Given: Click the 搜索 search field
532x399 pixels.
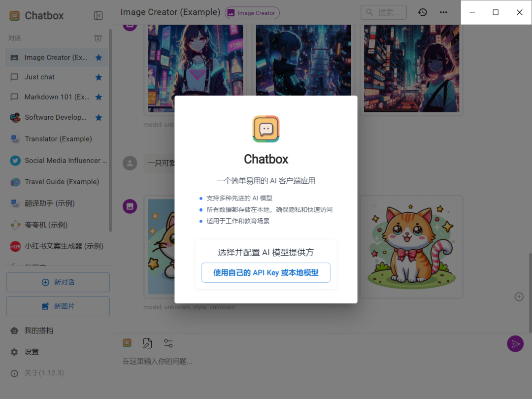Looking at the screenshot, I should click(x=384, y=12).
